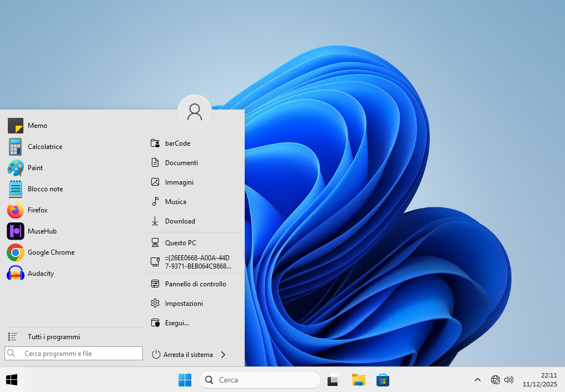This screenshot has height=392, width=565.
Task: Click the power icon beside Arresta il sistema
Action: tap(156, 355)
